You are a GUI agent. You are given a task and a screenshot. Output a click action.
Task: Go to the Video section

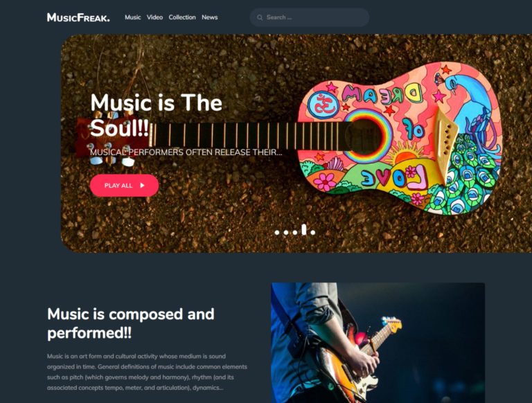pos(154,17)
